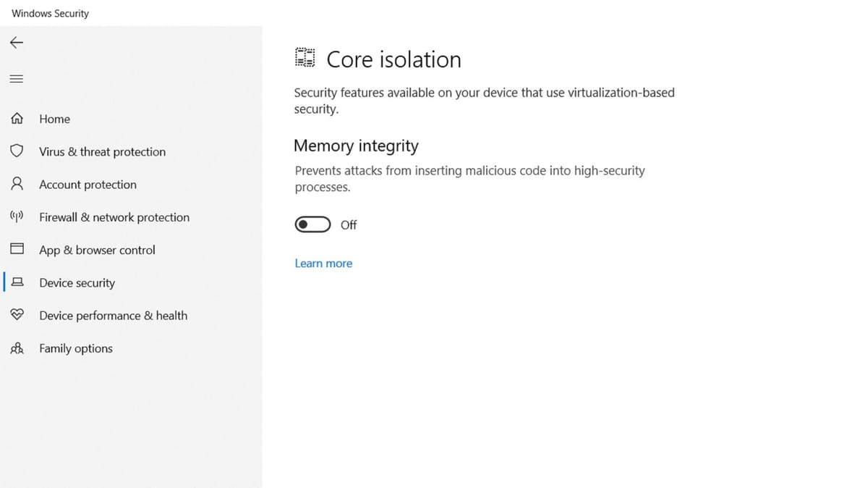The image size is (868, 488).
Task: Click the people icon for Family options
Action: (x=17, y=348)
